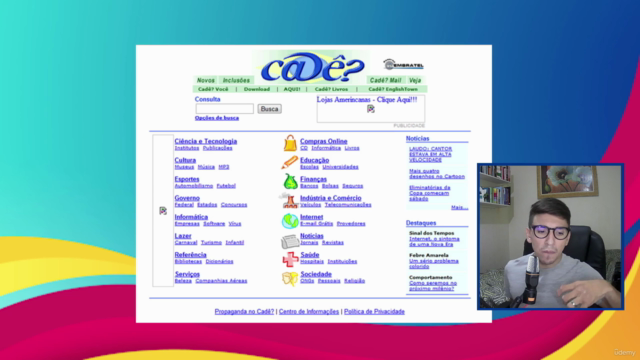Select Cadê? Você in green menu bar
This screenshot has height=360, width=640.
click(213, 89)
